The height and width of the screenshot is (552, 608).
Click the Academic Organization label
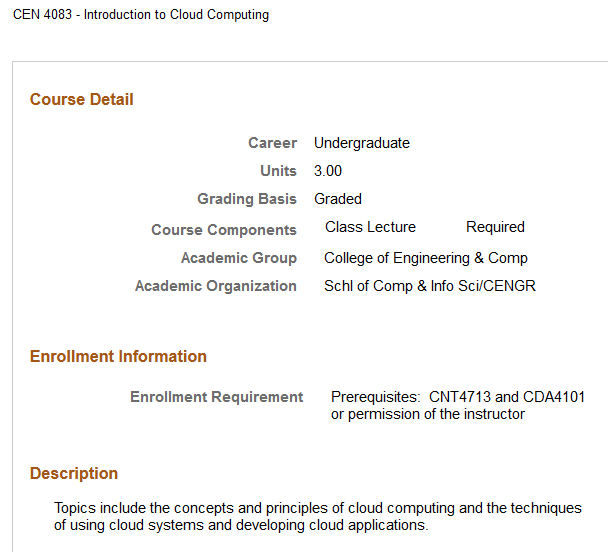click(x=216, y=286)
